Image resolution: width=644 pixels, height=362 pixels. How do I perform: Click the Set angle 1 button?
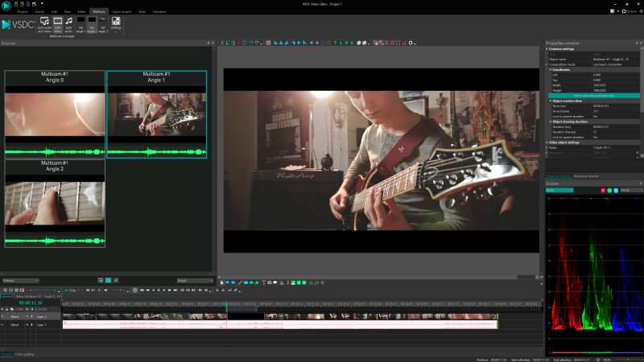coord(80,25)
